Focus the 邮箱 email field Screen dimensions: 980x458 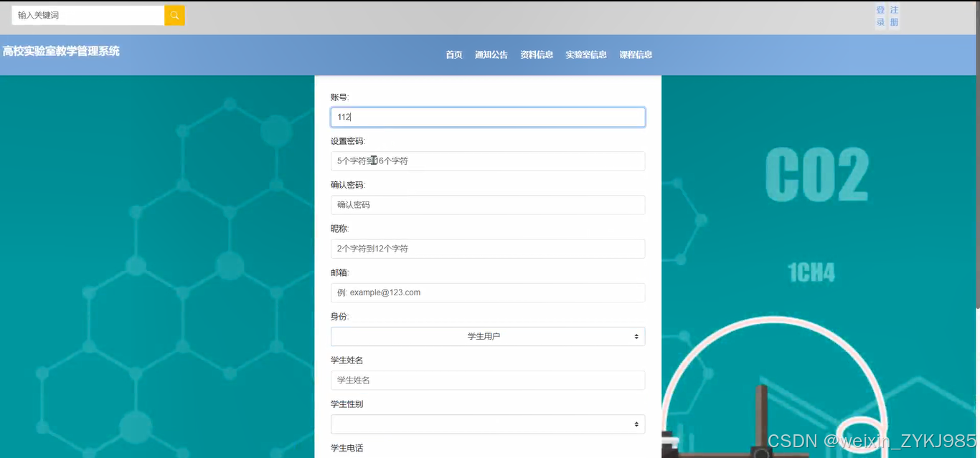coord(488,292)
